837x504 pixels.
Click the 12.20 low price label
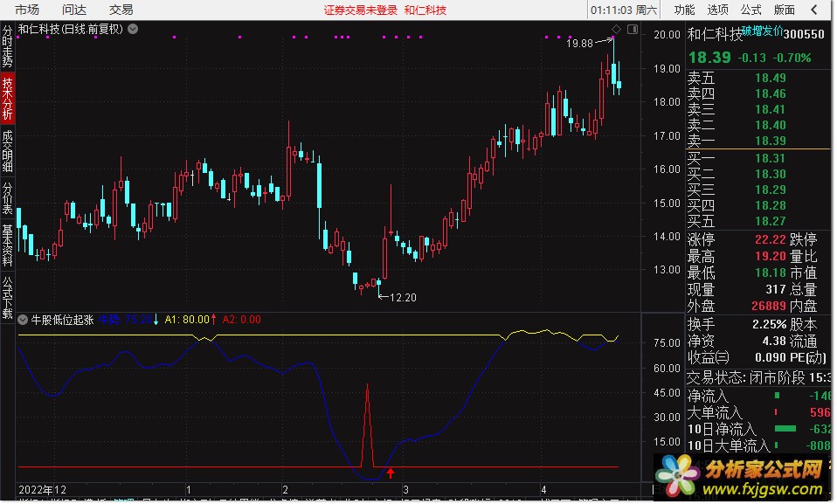(403, 297)
